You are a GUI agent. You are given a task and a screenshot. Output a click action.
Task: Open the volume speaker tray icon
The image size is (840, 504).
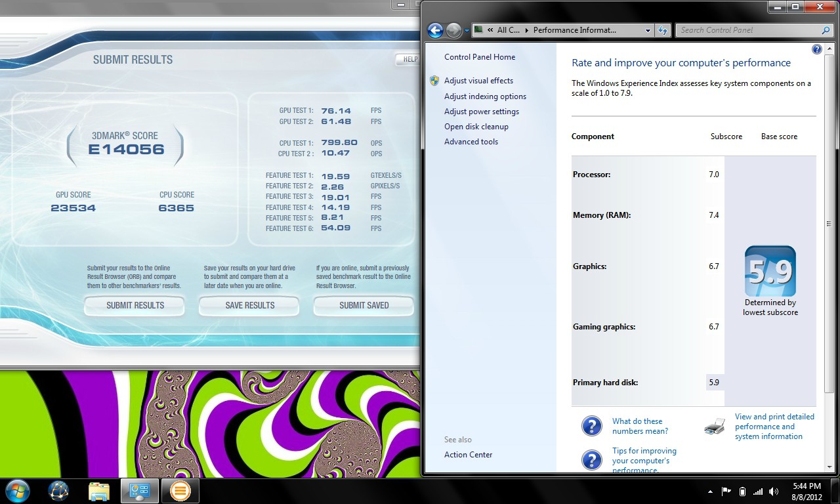(x=774, y=491)
